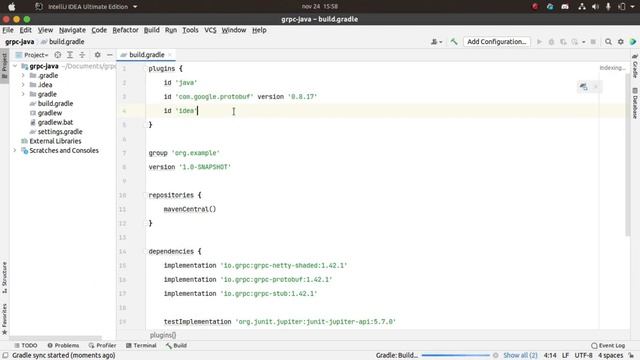Expand Scratches and Consoles node

point(15,151)
